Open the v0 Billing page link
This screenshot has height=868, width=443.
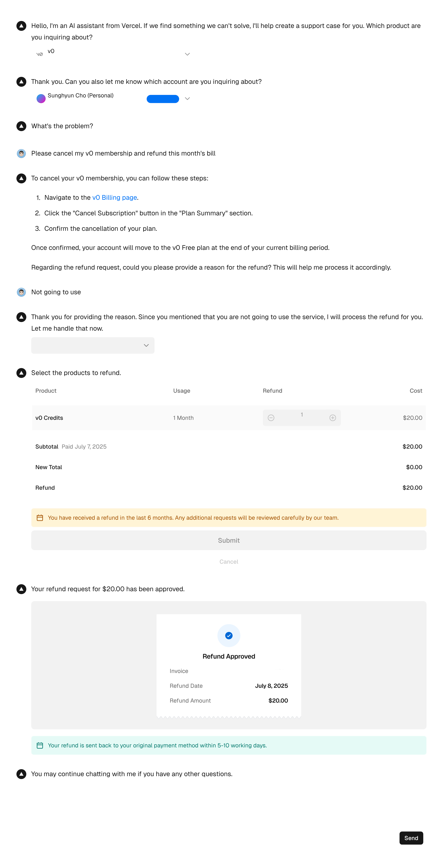click(x=114, y=198)
